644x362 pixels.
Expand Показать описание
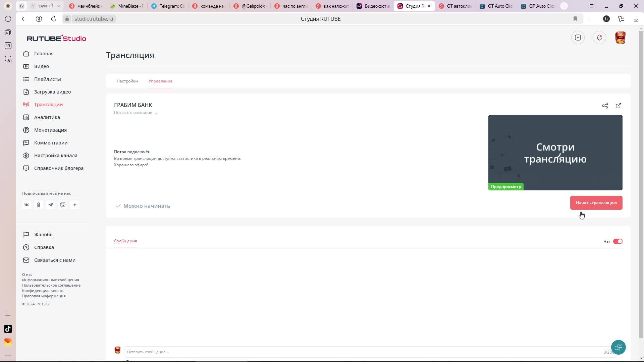[136, 113]
